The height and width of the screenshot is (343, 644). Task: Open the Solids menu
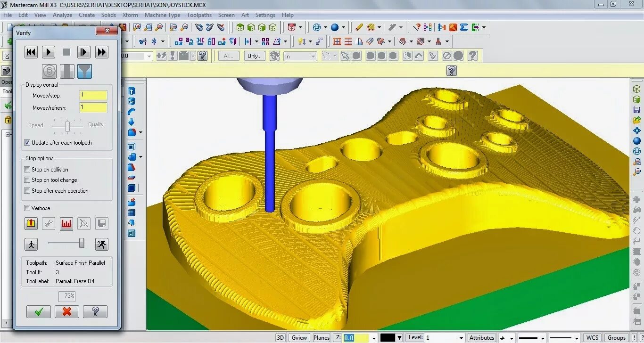pos(109,15)
